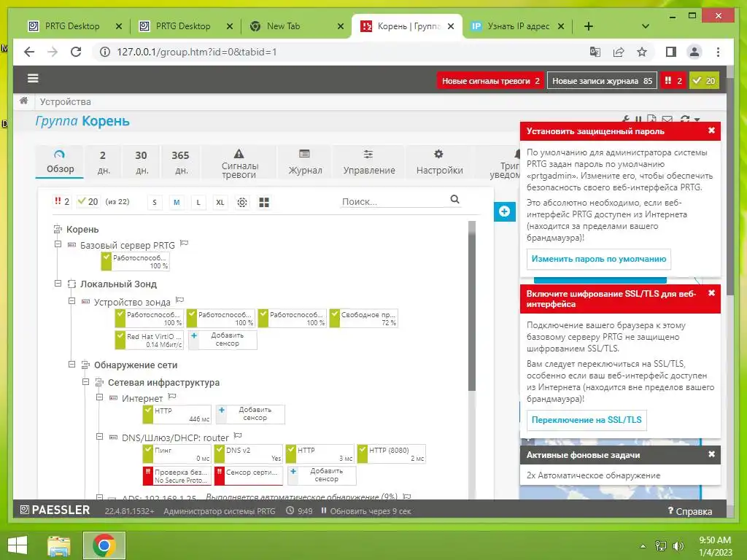
Task: Collapse Устройство зонда node
Action: click(x=72, y=301)
